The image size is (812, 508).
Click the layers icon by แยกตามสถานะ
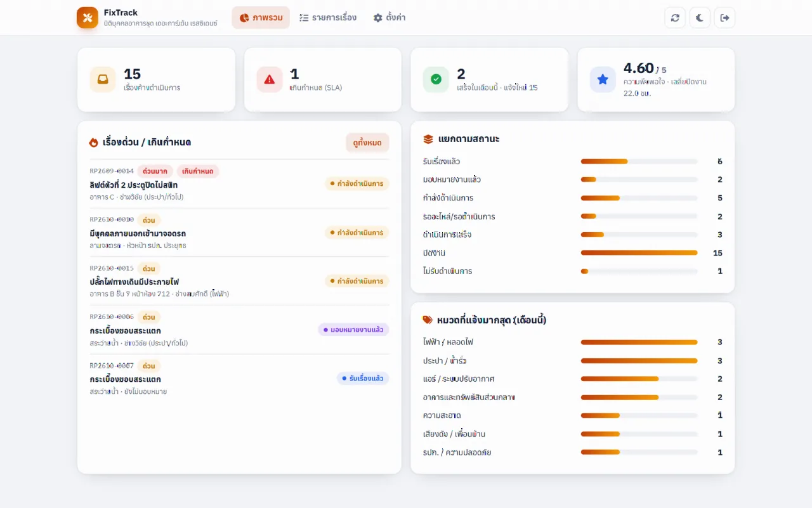428,139
